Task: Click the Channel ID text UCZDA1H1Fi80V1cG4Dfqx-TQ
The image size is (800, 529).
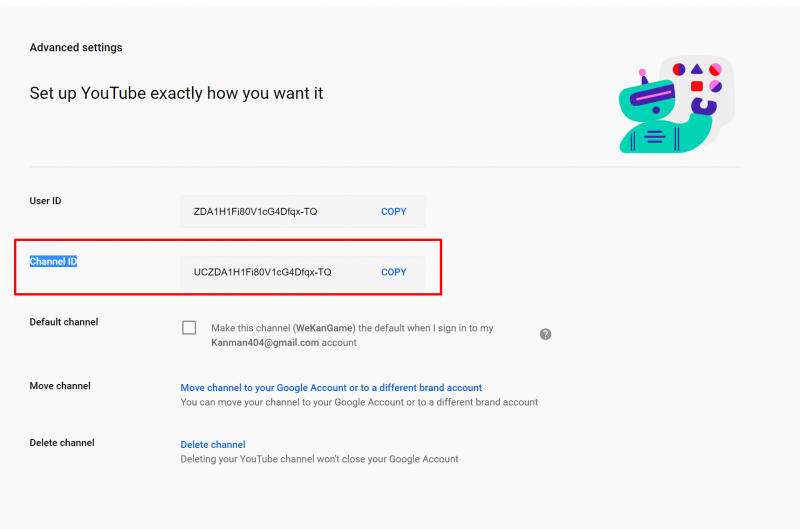Action: pyautogui.click(x=263, y=272)
